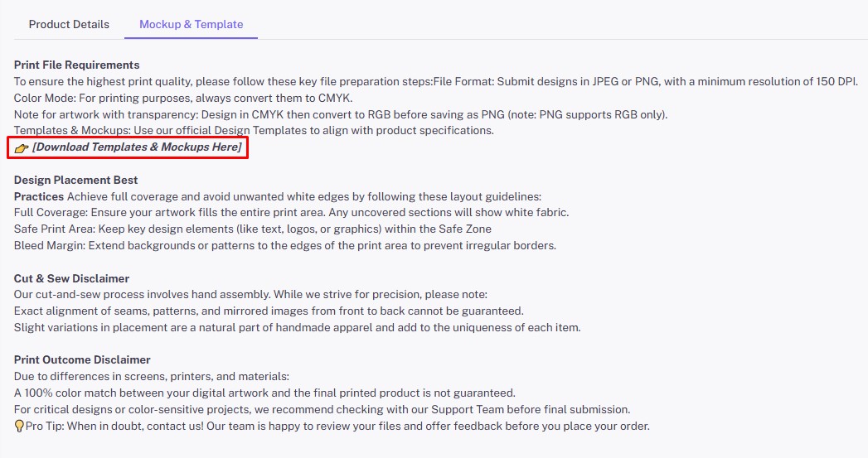Screen dimensions: 868x458
Task: Click the bold Practices word
Action: point(39,197)
